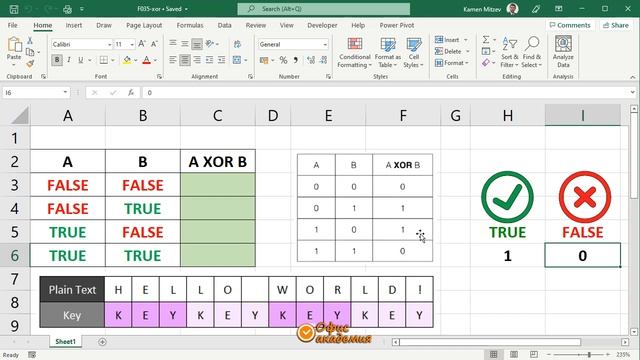Click the Wrap Text icon
The height and width of the screenshot is (360, 640).
pyautogui.click(x=237, y=44)
